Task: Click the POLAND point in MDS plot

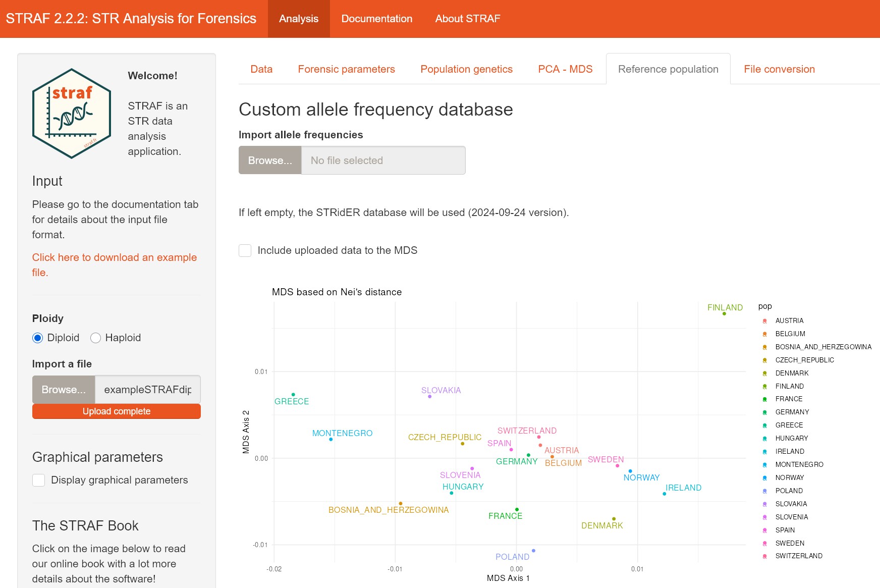Action: pos(533,551)
